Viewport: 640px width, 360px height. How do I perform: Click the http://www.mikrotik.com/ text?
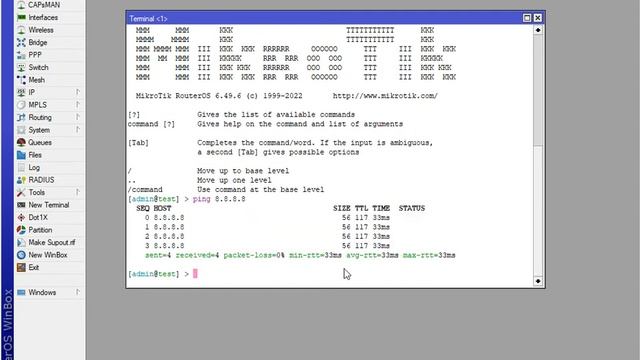point(385,96)
